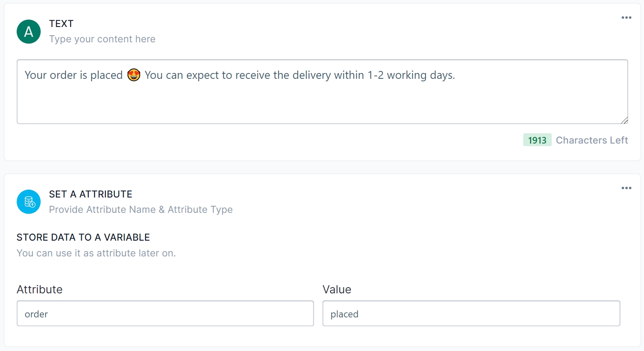
Task: Click the green TEXT block avatar icon
Action: (x=29, y=32)
